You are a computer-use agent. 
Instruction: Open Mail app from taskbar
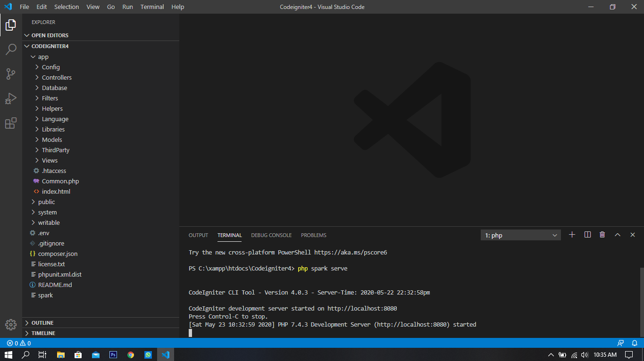(x=95, y=355)
